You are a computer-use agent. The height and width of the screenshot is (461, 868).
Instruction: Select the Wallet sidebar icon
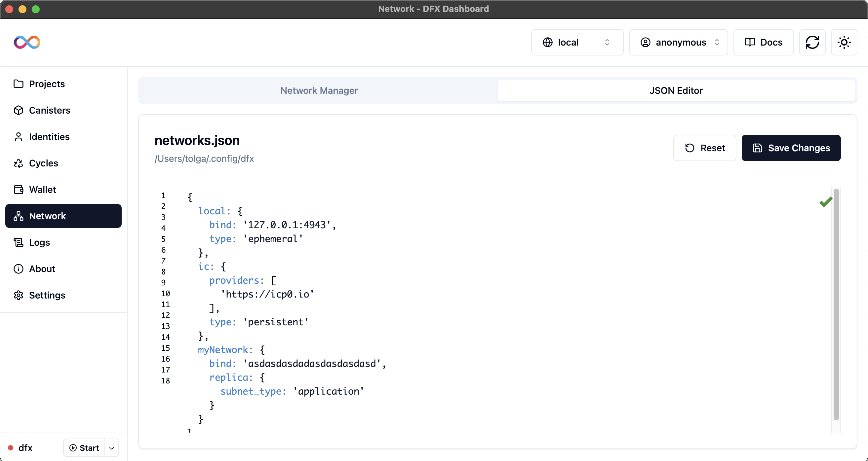pyautogui.click(x=19, y=189)
